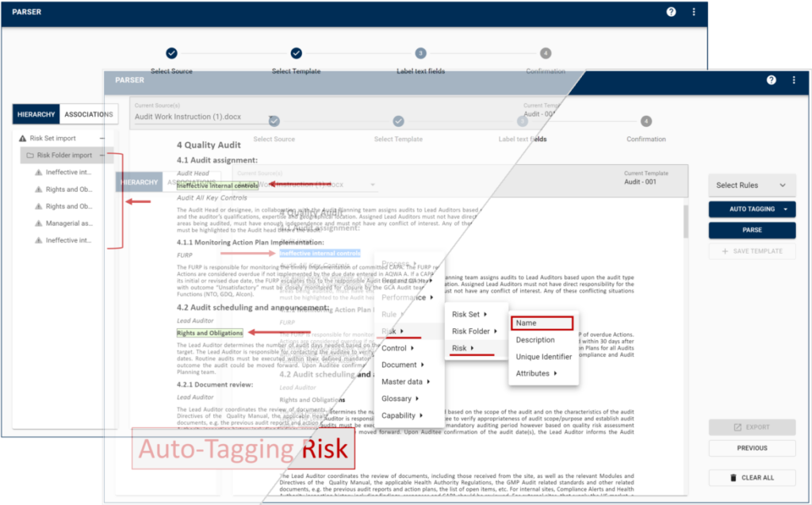
Task: Click the folder icon next to Risk Folder import
Action: pyautogui.click(x=30, y=155)
